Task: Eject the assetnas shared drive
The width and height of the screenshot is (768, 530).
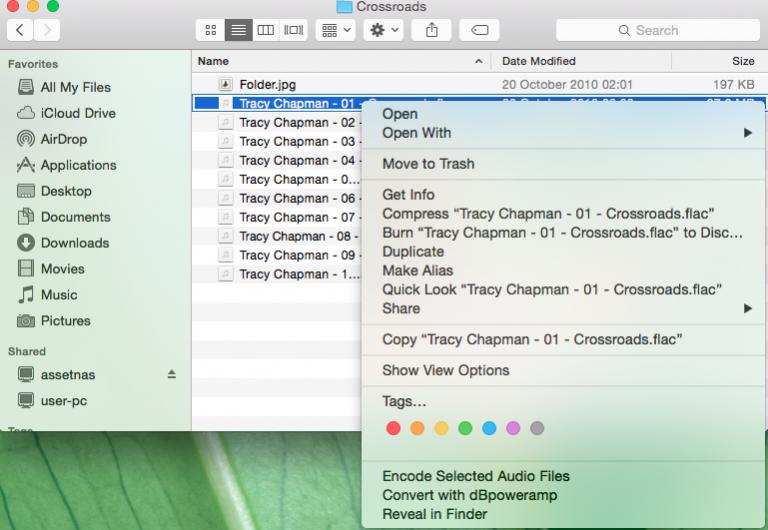Action: [x=171, y=374]
